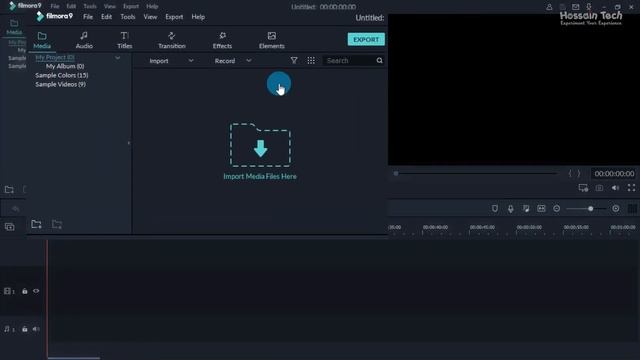Open the enlarged Edit menu
Screen dimensions: 640x360
click(107, 17)
